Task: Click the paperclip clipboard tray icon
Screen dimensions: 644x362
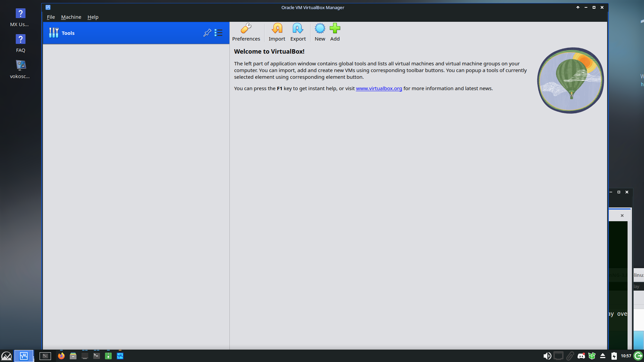Action: click(x=570, y=356)
